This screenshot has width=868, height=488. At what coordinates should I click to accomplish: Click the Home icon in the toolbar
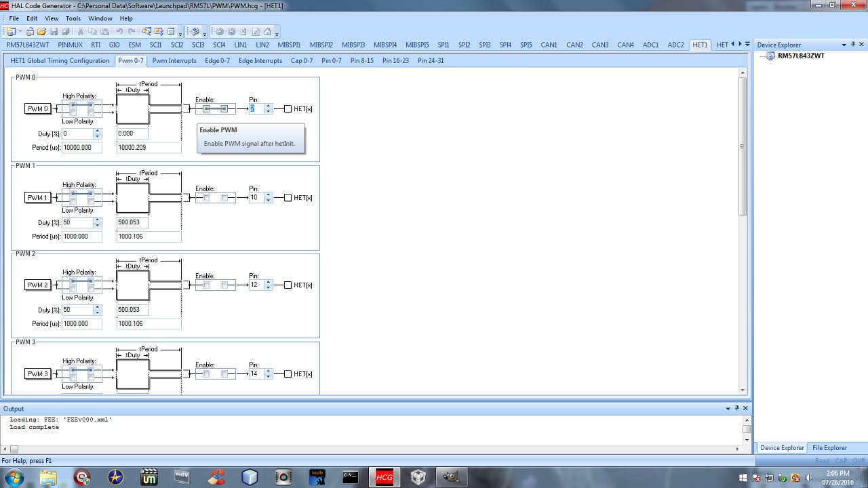(267, 32)
